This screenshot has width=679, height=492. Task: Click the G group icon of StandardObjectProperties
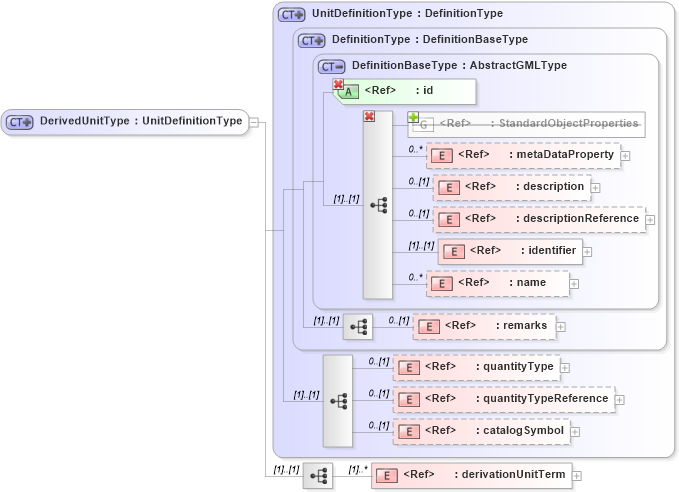423,125
